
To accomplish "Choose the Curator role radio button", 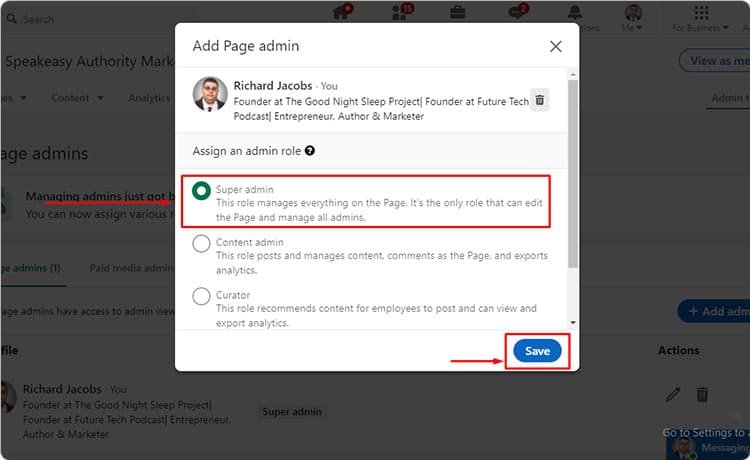I will pos(201,296).
